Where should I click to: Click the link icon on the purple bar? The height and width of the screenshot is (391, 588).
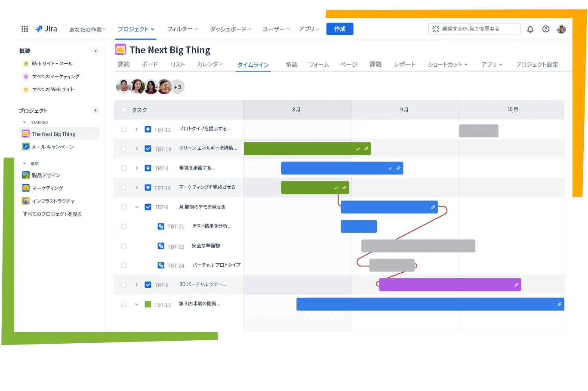tap(516, 285)
